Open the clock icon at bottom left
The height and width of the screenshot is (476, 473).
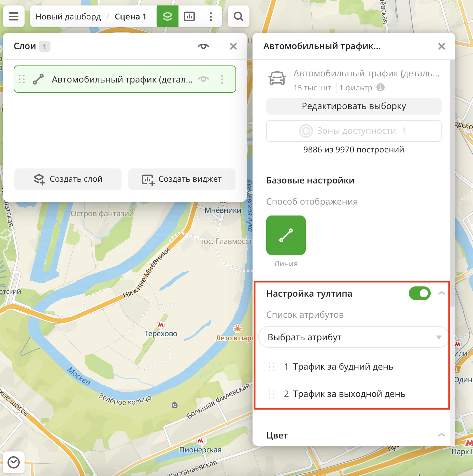pyautogui.click(x=14, y=462)
